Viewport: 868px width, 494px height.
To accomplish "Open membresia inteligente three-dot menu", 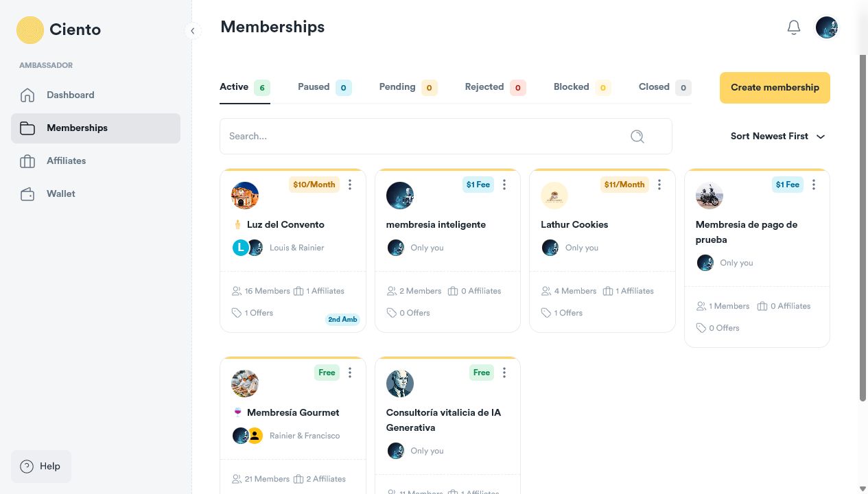I will click(504, 185).
